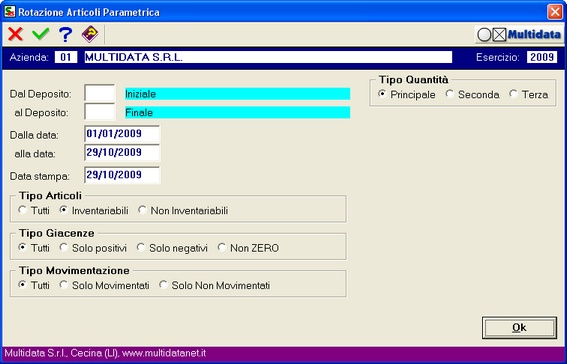Click the cyan Iniziale description field
The height and width of the screenshot is (364, 567).
point(237,94)
